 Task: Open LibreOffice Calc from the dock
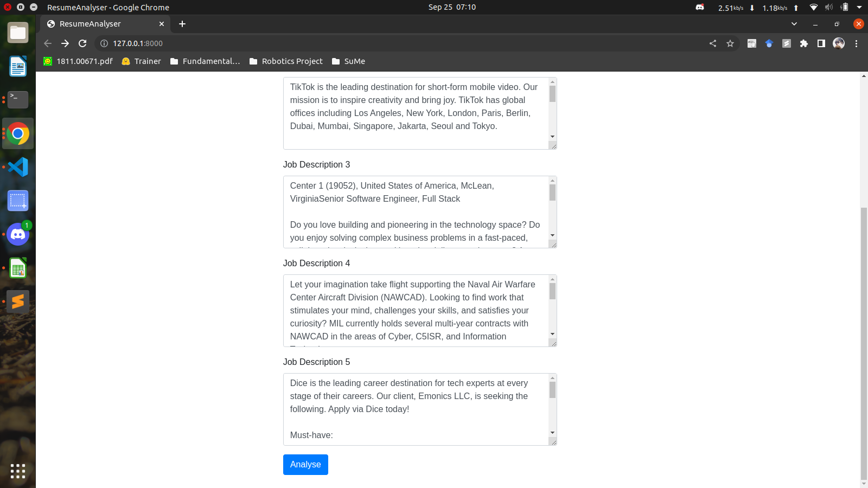tap(18, 268)
